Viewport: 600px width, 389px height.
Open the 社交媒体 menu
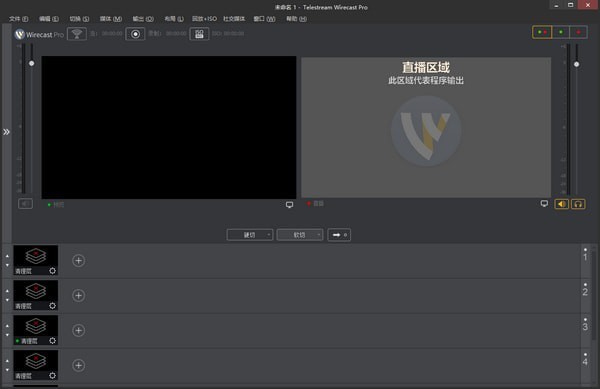click(x=234, y=19)
